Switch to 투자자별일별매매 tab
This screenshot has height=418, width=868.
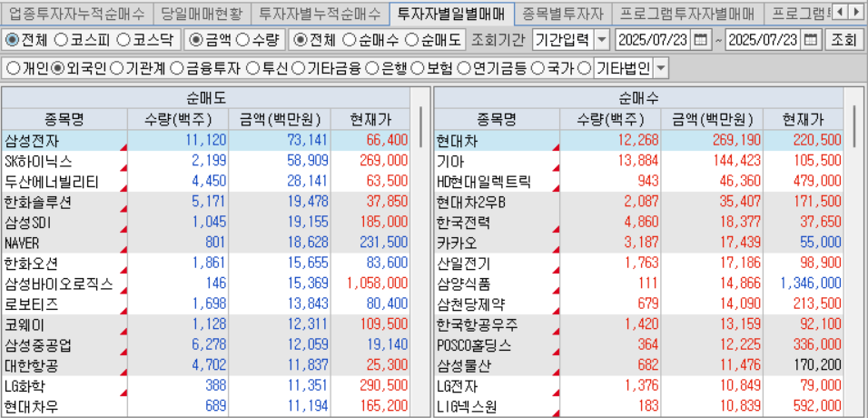451,12
